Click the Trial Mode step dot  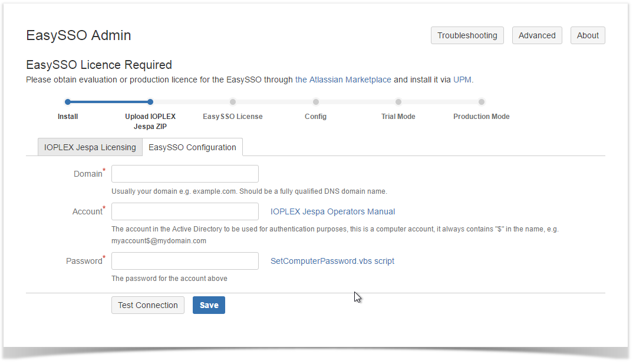pos(398,102)
